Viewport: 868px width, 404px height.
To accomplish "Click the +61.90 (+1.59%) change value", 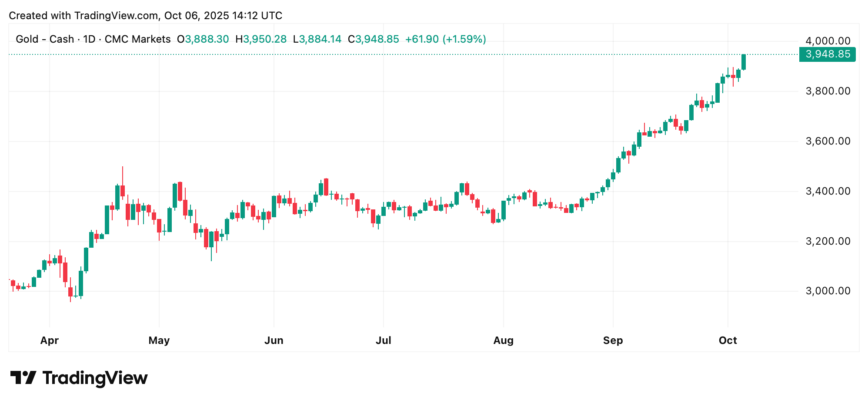I will point(445,39).
